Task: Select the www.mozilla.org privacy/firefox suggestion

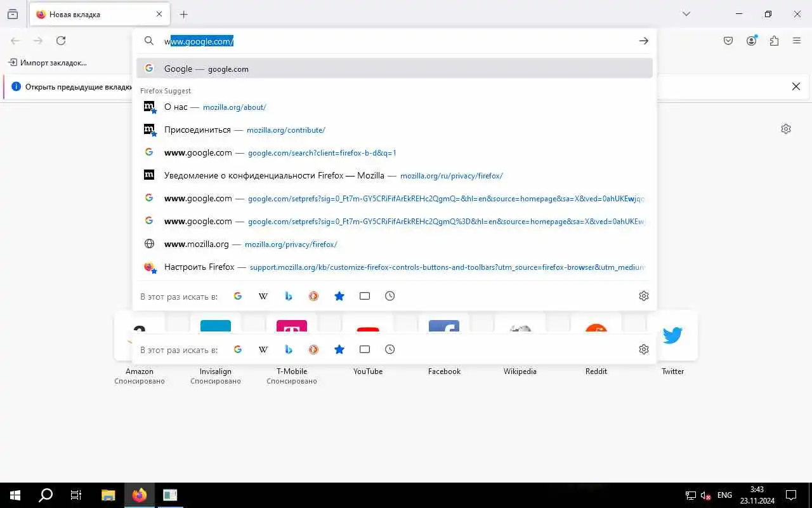Action: (x=395, y=244)
